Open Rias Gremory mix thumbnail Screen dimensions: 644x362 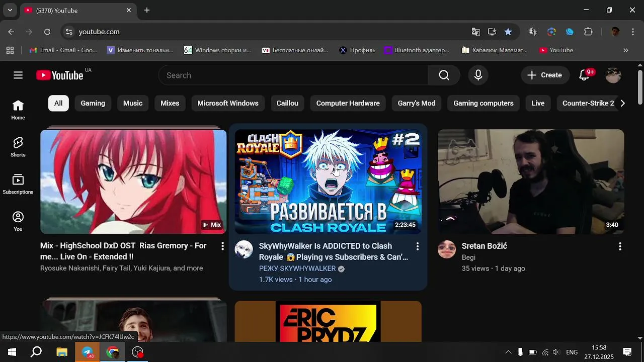[133, 182]
